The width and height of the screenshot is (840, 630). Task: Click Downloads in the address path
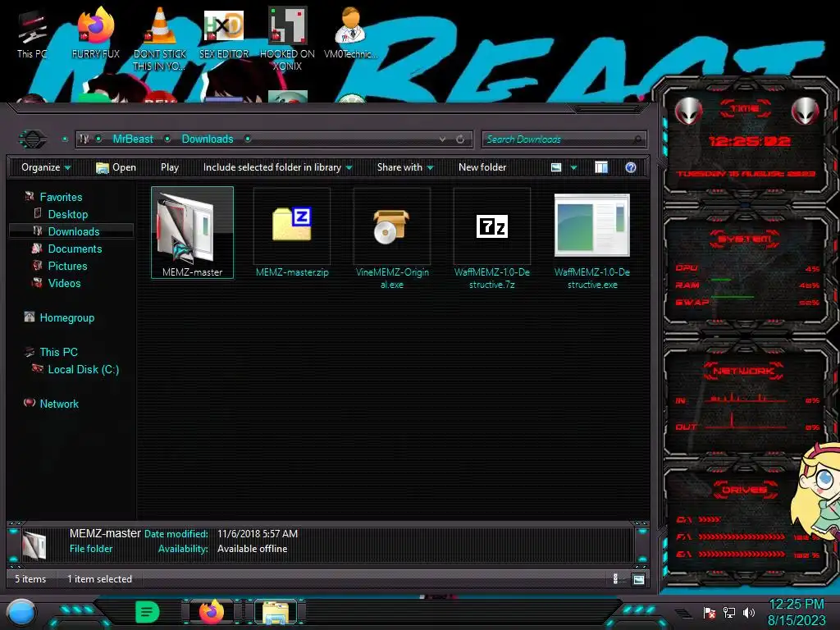pyautogui.click(x=208, y=139)
